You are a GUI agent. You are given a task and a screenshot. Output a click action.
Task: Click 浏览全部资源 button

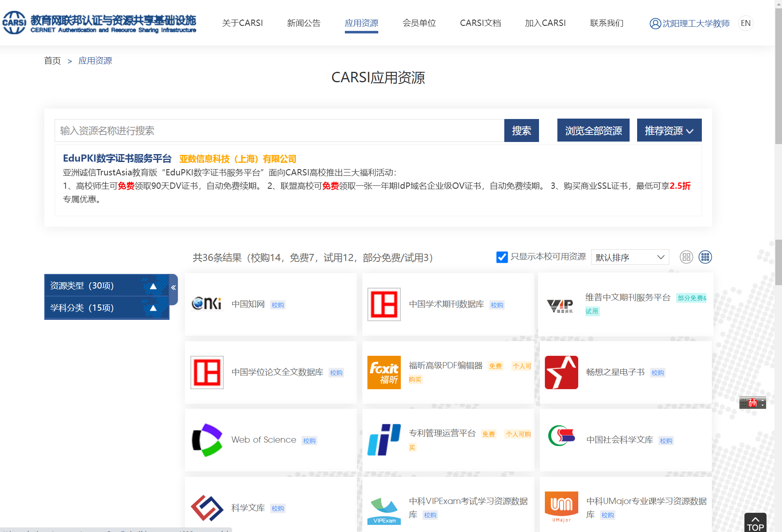point(593,130)
